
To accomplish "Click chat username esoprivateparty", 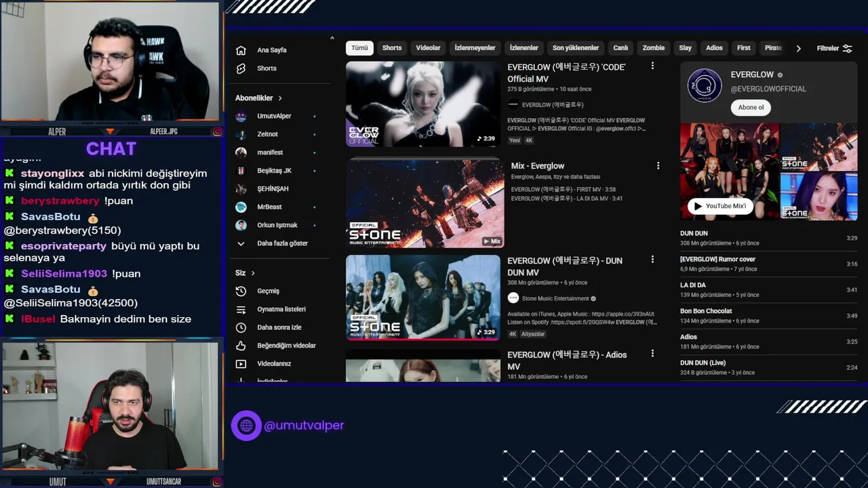I will (64, 246).
